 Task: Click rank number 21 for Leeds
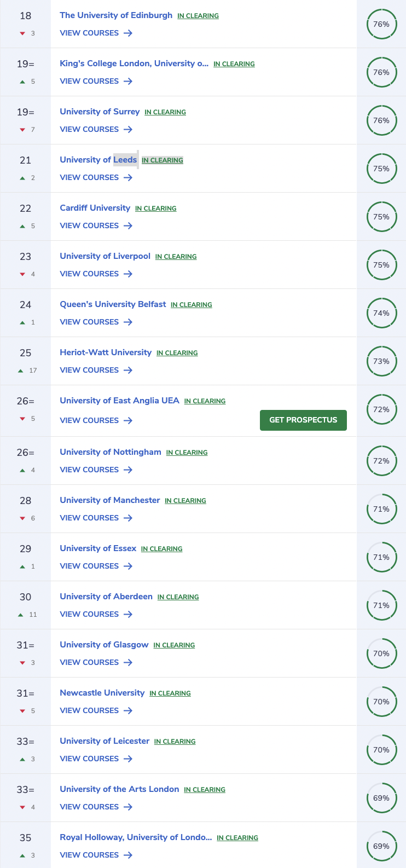click(x=26, y=160)
